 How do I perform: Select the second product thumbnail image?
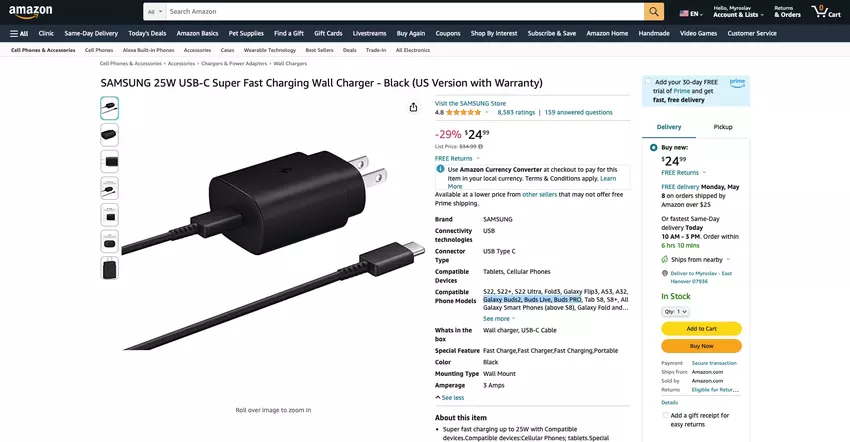click(110, 134)
